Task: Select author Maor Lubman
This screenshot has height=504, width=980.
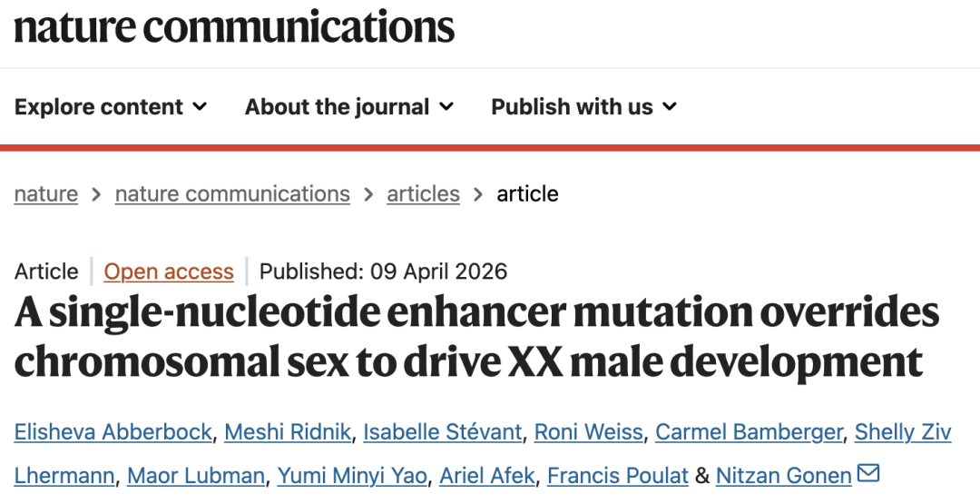Action: 196,475
